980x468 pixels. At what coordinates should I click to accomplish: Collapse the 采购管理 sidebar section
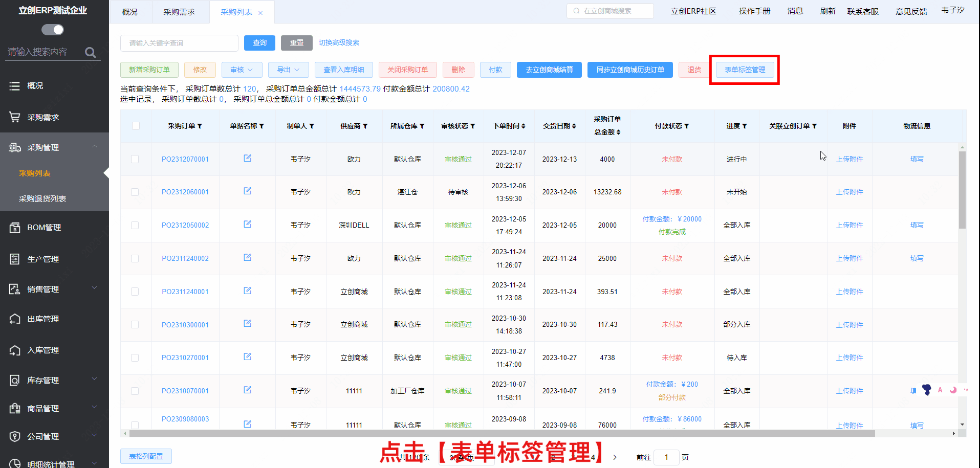click(x=95, y=147)
